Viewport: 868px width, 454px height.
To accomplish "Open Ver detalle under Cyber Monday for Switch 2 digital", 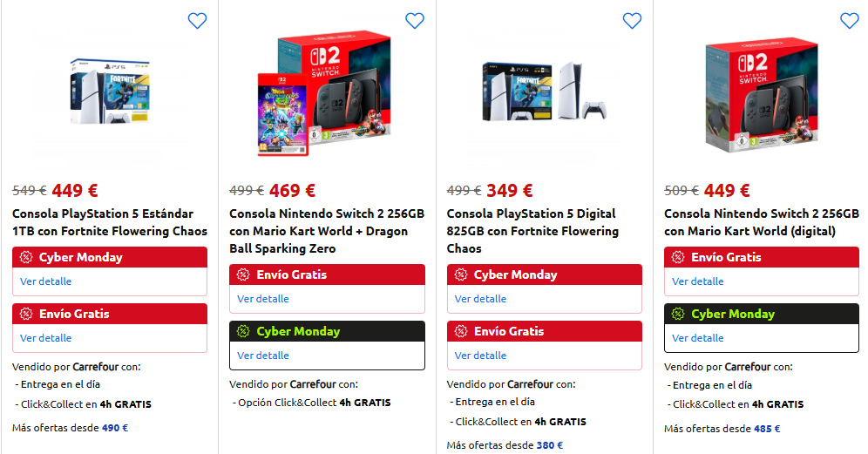I will tap(698, 338).
